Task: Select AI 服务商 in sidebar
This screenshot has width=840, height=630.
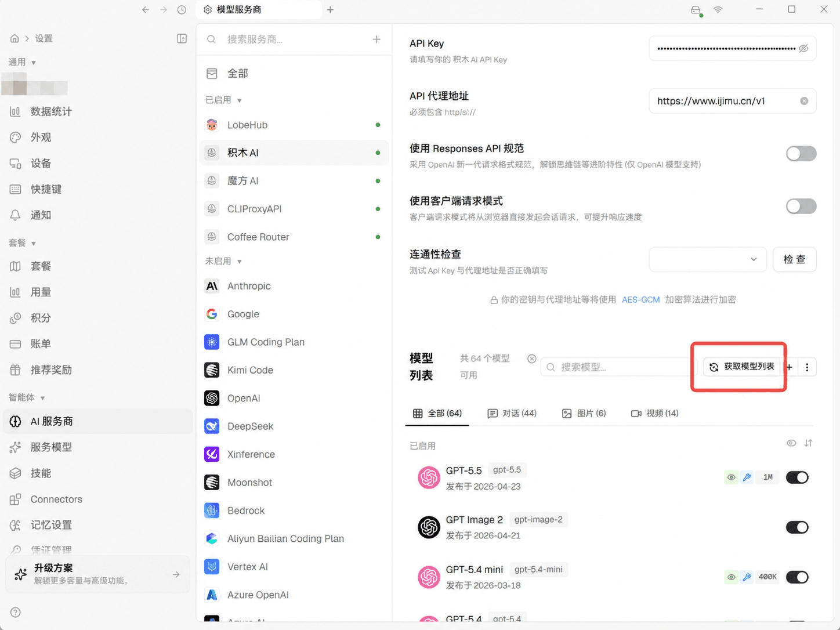Action: pos(99,421)
